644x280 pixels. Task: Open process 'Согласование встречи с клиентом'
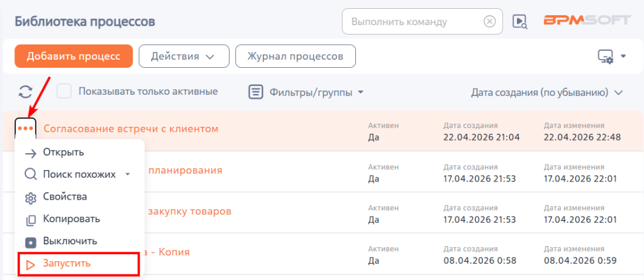coord(131,129)
